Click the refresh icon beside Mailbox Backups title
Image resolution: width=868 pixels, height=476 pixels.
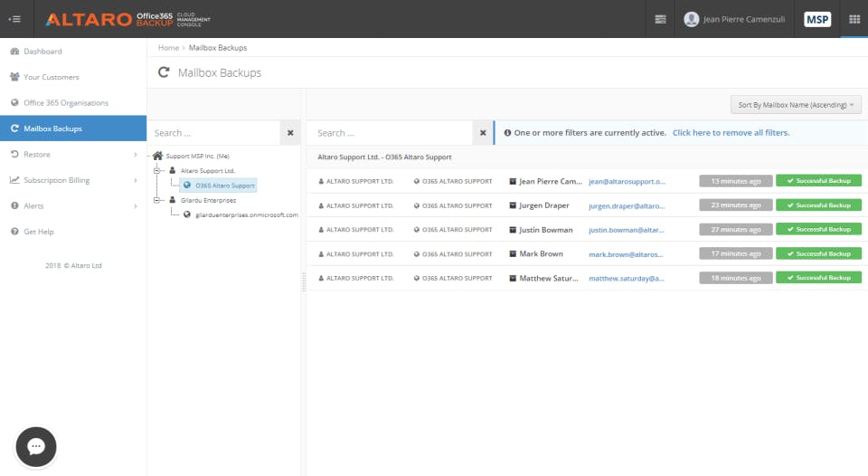coord(164,72)
